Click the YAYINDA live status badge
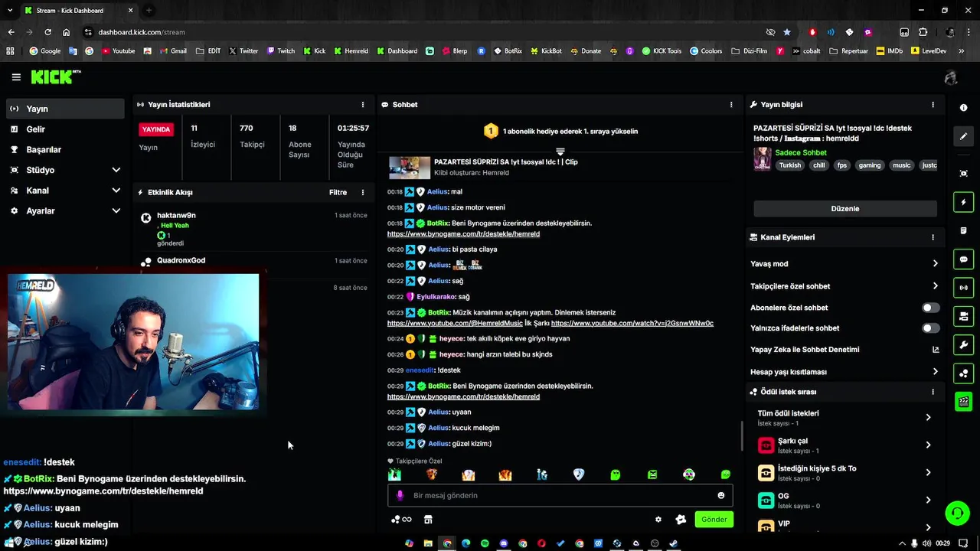Image resolution: width=980 pixels, height=551 pixels. coord(156,129)
